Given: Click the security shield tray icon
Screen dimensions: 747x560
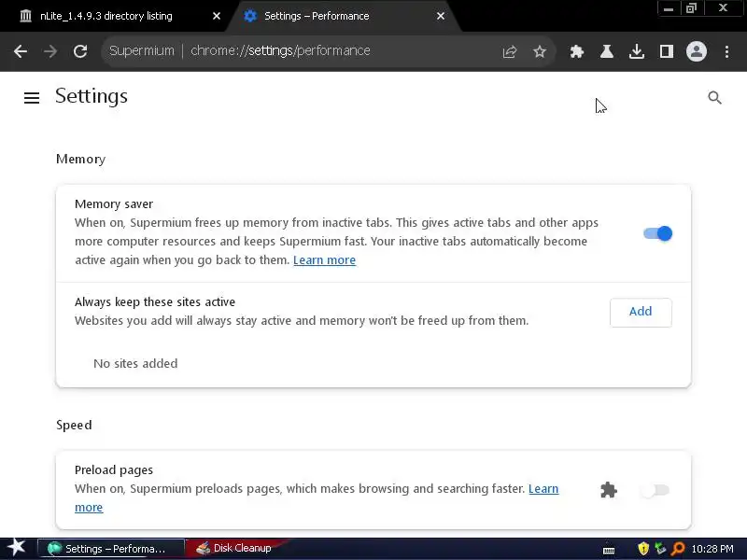Looking at the screenshot, I should point(643,549).
